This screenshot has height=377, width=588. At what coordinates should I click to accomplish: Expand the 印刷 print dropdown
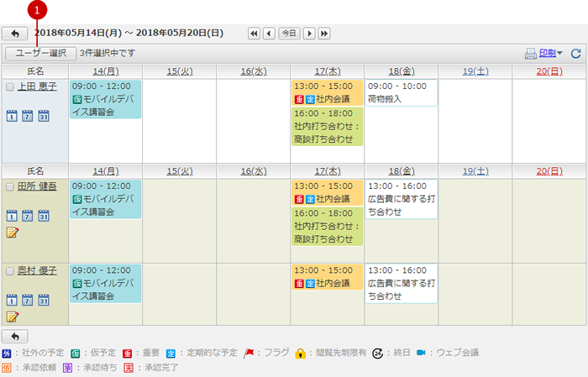click(x=551, y=53)
